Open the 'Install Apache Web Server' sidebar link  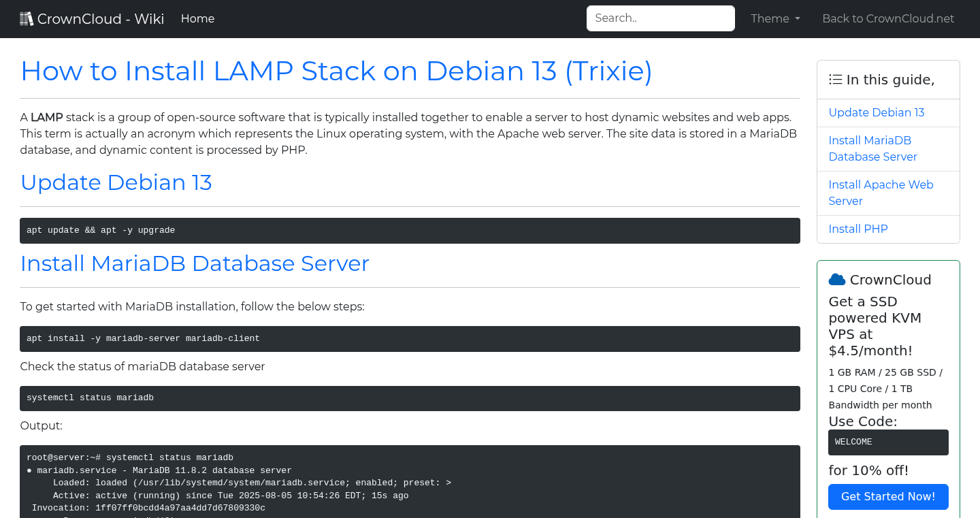pos(881,193)
